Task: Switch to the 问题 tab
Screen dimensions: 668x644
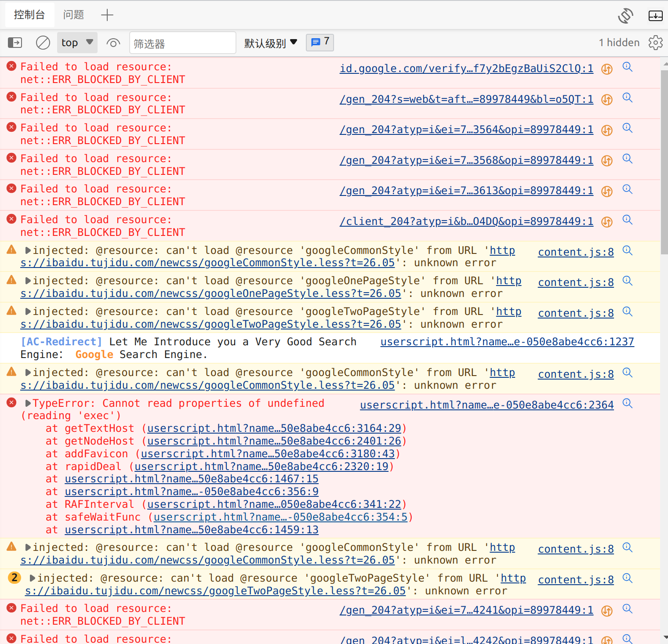Action: [x=73, y=14]
